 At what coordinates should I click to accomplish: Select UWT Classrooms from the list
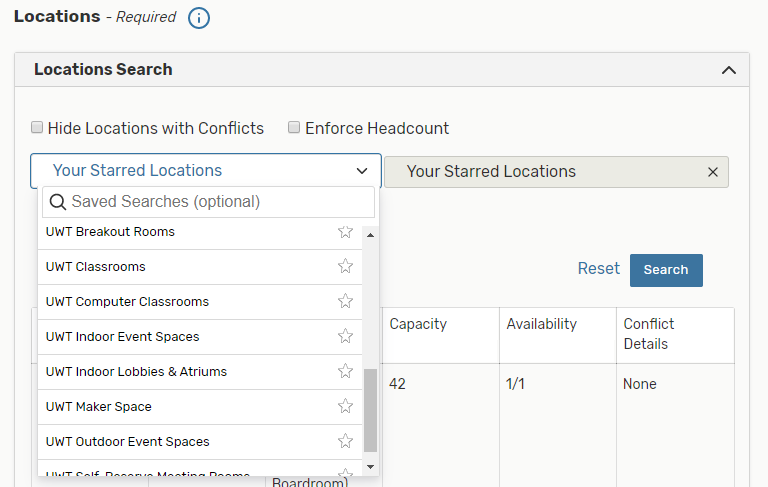(96, 267)
